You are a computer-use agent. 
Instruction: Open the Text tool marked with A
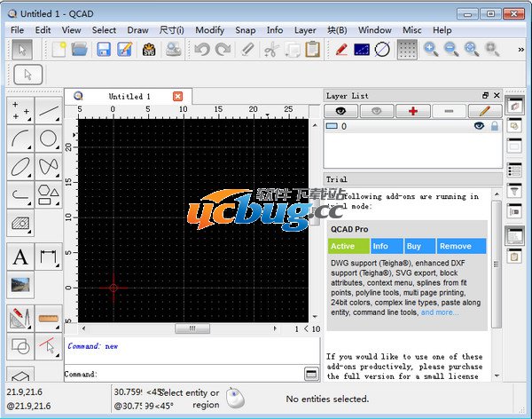(20, 257)
